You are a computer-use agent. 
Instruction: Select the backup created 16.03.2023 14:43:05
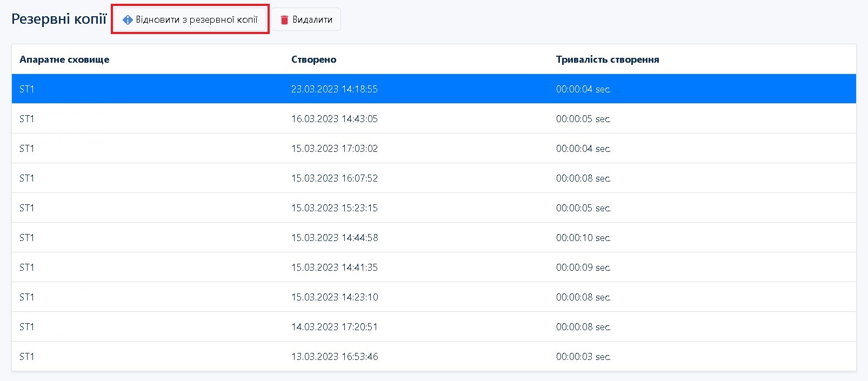(334, 119)
